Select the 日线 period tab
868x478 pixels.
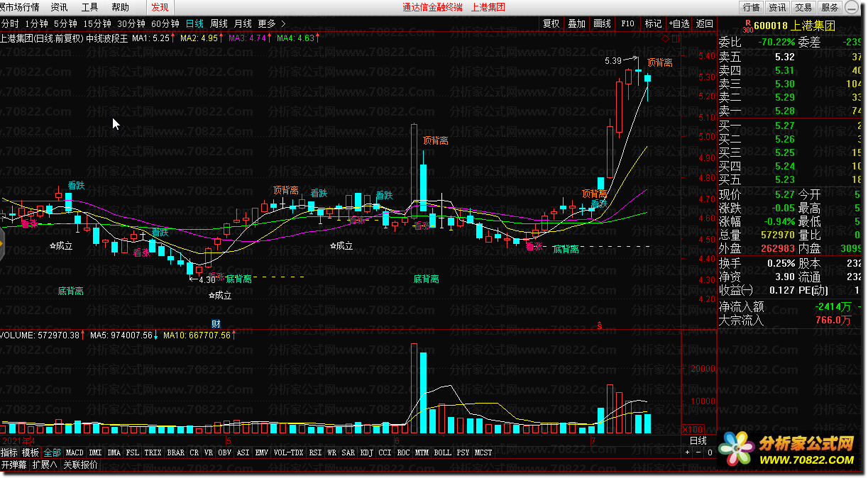(194, 23)
